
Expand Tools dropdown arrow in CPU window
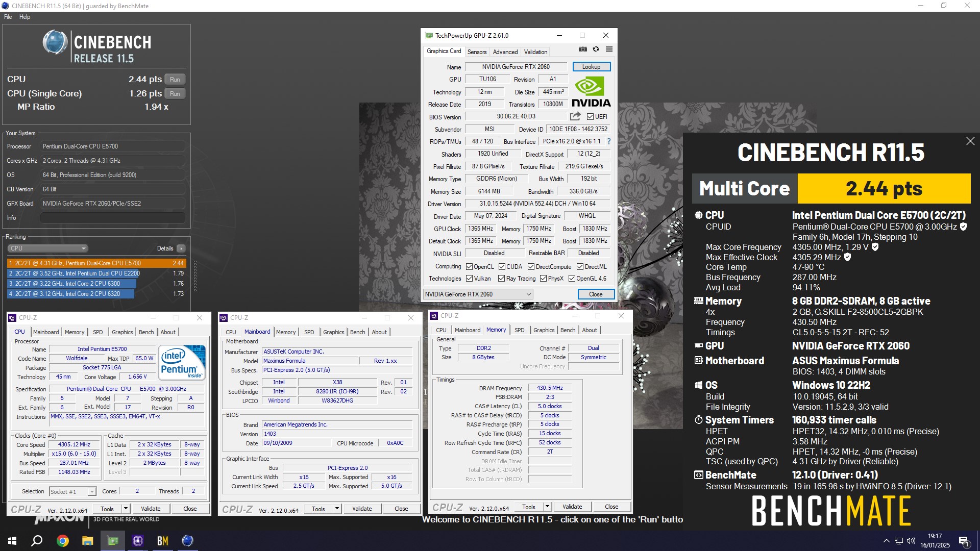pos(126,509)
